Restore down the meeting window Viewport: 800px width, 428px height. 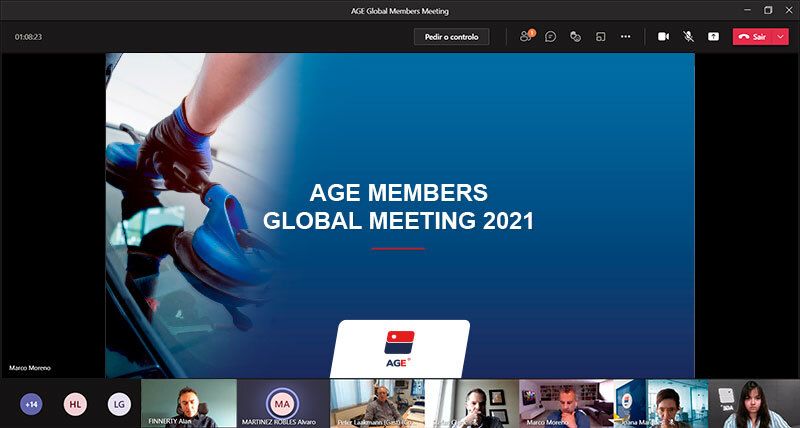coord(768,10)
